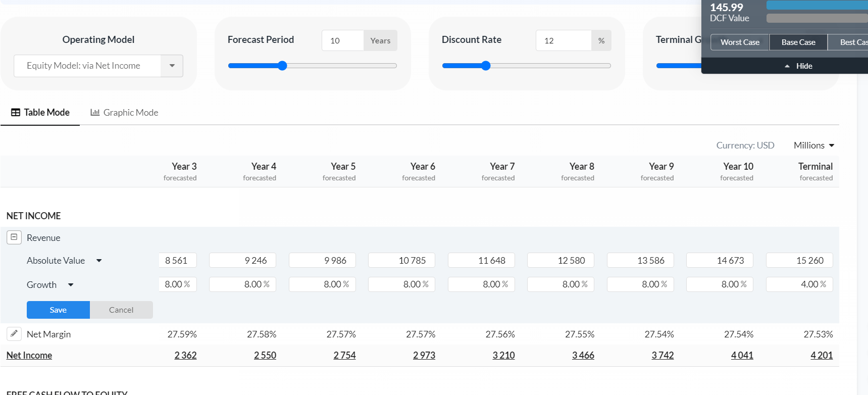Viewport: 868px width, 395px height.
Task: Click the Table Mode grid icon
Action: click(x=16, y=113)
